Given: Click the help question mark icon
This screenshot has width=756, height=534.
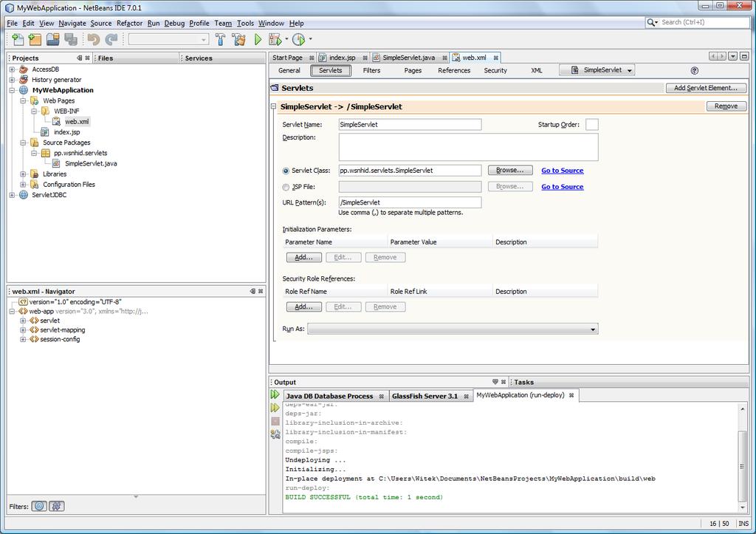Looking at the screenshot, I should [694, 70].
